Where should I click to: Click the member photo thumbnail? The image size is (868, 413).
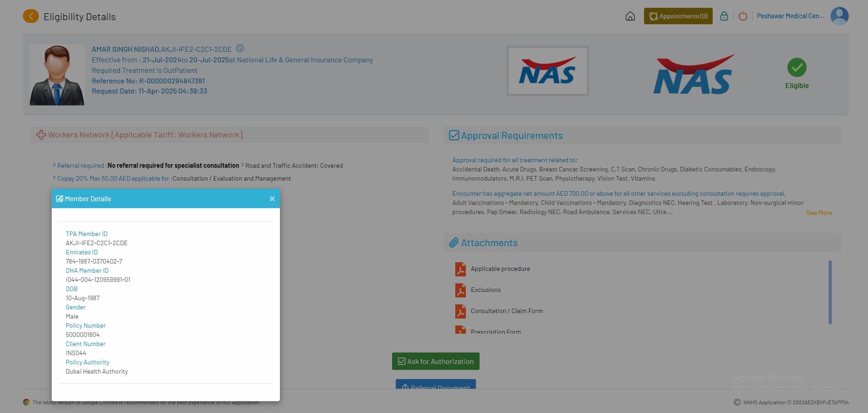tap(57, 75)
